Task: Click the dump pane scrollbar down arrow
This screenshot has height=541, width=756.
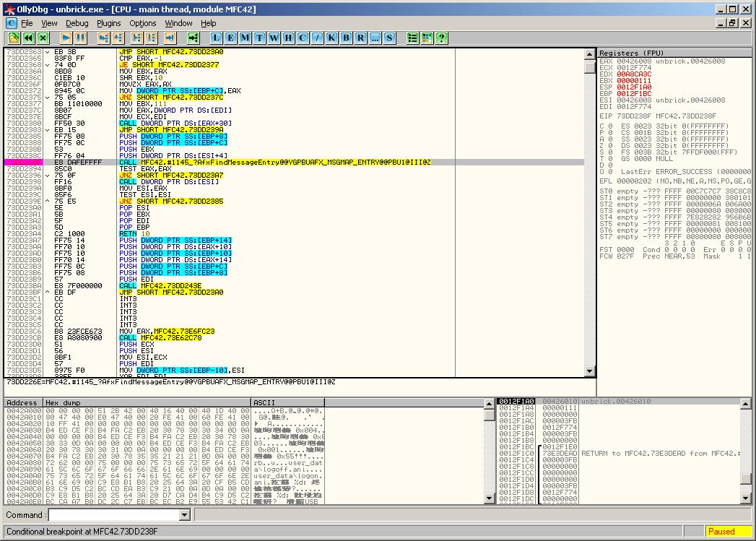Action: [x=489, y=498]
